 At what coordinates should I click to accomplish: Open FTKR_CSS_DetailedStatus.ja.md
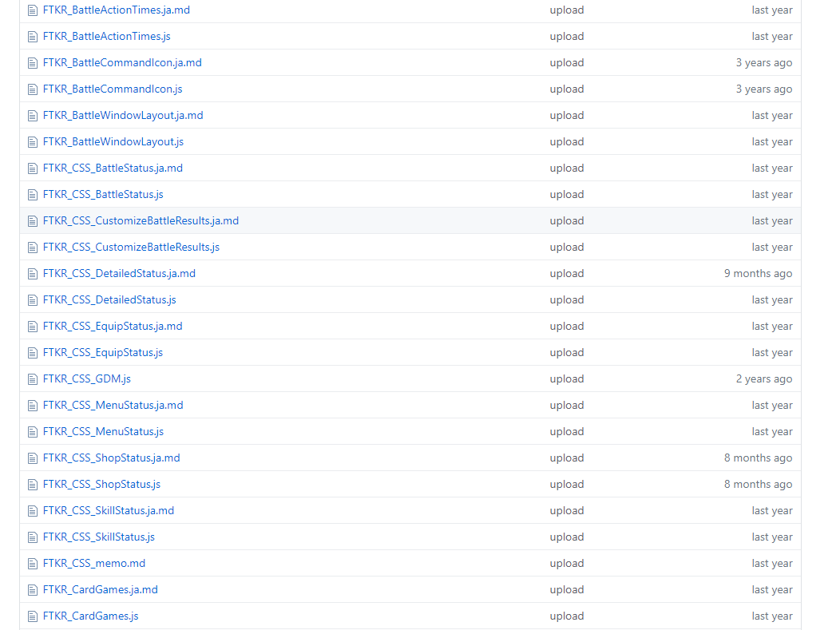pos(119,273)
